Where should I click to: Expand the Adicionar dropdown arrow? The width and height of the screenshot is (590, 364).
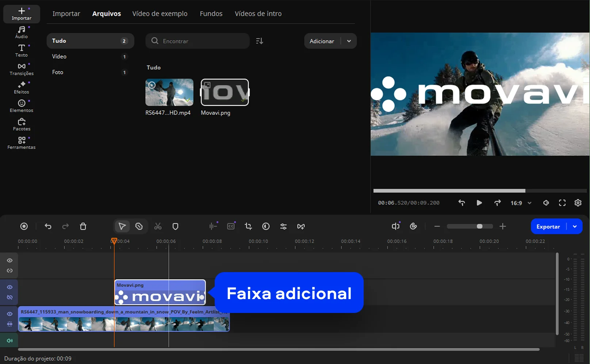point(349,41)
